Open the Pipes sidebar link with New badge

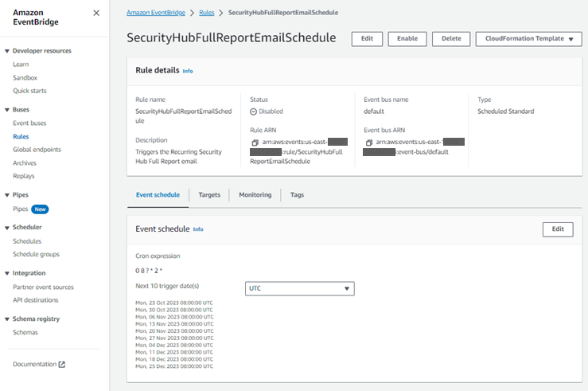point(20,209)
